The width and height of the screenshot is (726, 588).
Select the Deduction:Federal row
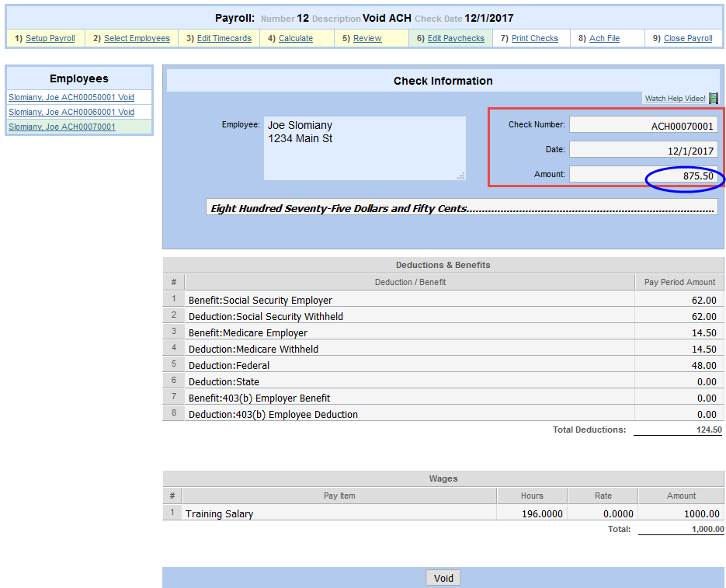pyautogui.click(x=443, y=364)
